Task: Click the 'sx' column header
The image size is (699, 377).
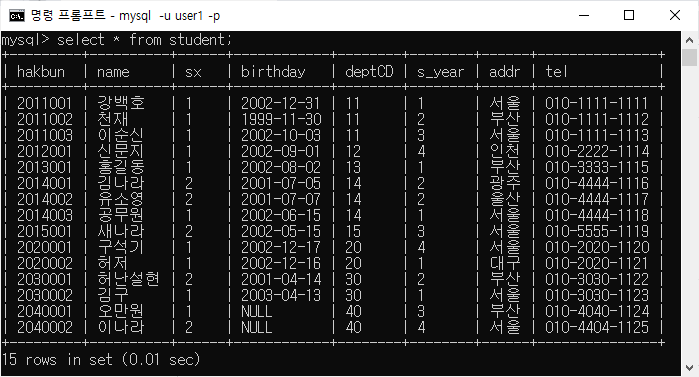Action: tap(193, 72)
